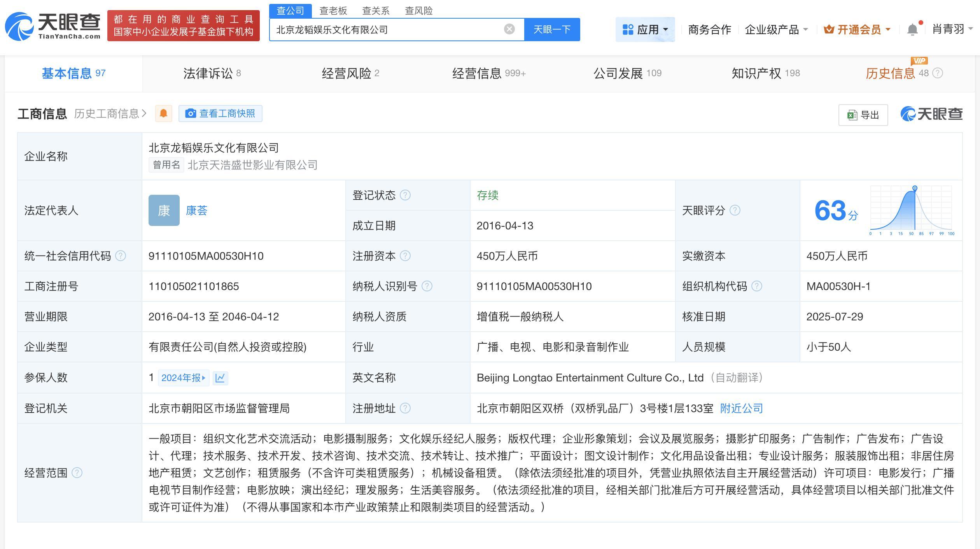Click organization code MA00530H-1
This screenshot has width=980, height=549.
click(x=838, y=286)
